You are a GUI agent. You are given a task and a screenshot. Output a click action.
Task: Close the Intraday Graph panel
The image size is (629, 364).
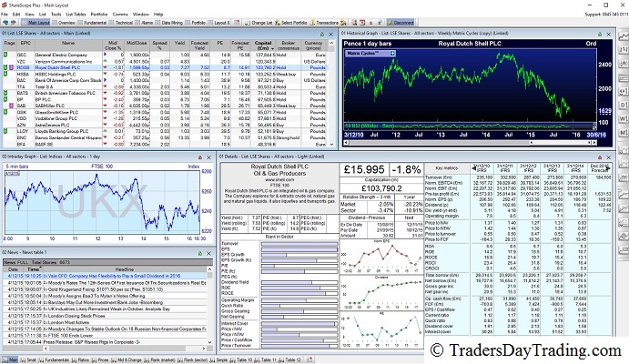[208, 157]
